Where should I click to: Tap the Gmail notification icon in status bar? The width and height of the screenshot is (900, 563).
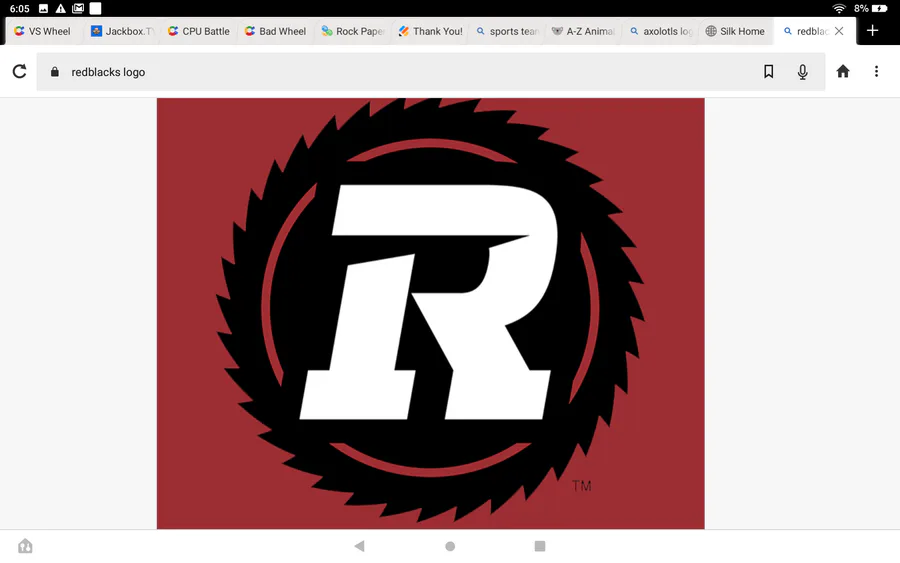point(78,8)
